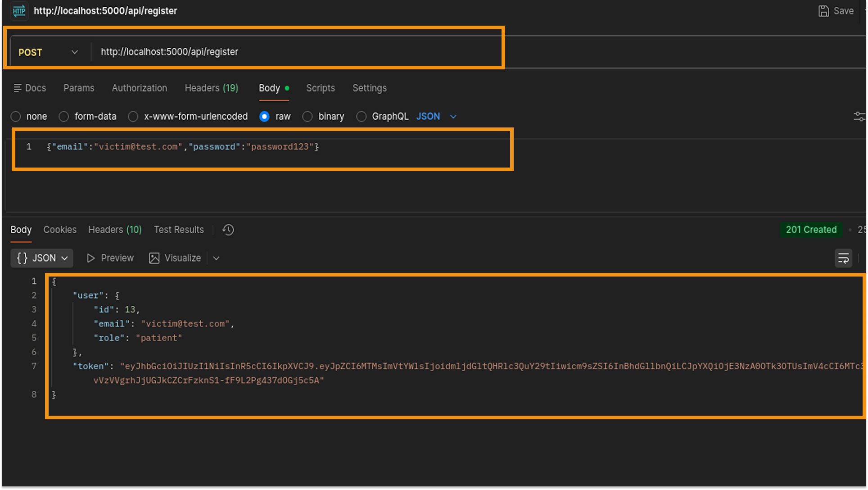This screenshot has width=868, height=490.
Task: Click the HTTP request type icon
Action: (19, 11)
